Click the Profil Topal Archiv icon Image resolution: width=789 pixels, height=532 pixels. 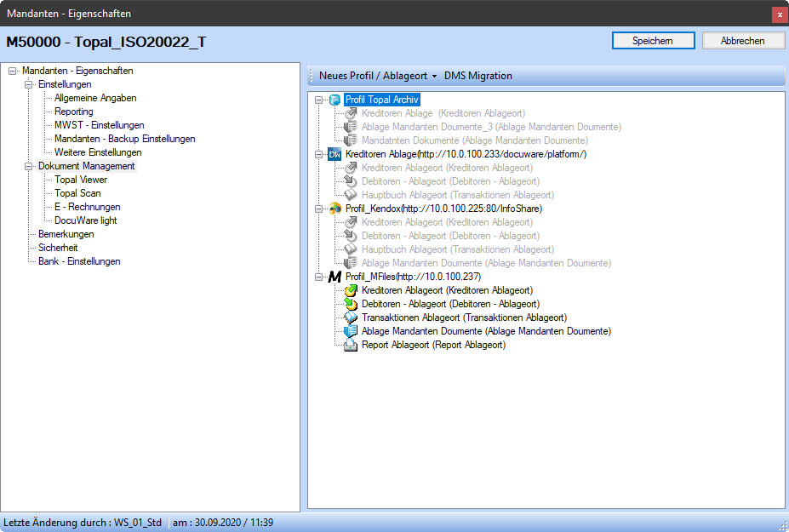(334, 100)
